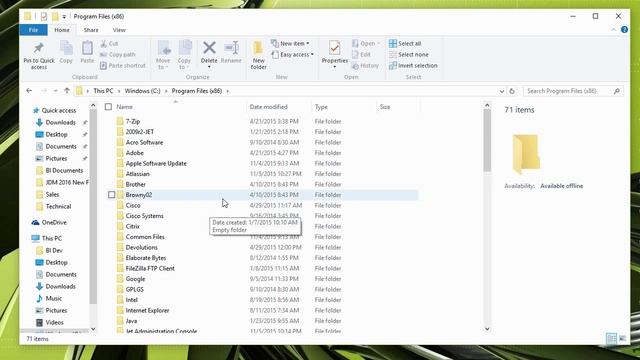This screenshot has height=360, width=640.
Task: Collapse the ribbon with the chevron
Action: tap(613, 30)
